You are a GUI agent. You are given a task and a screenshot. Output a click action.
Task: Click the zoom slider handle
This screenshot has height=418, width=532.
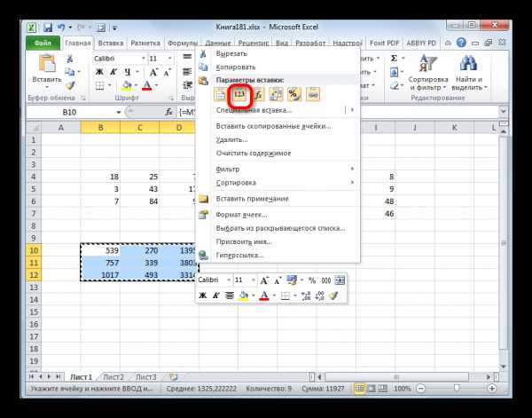pyautogui.click(x=457, y=388)
